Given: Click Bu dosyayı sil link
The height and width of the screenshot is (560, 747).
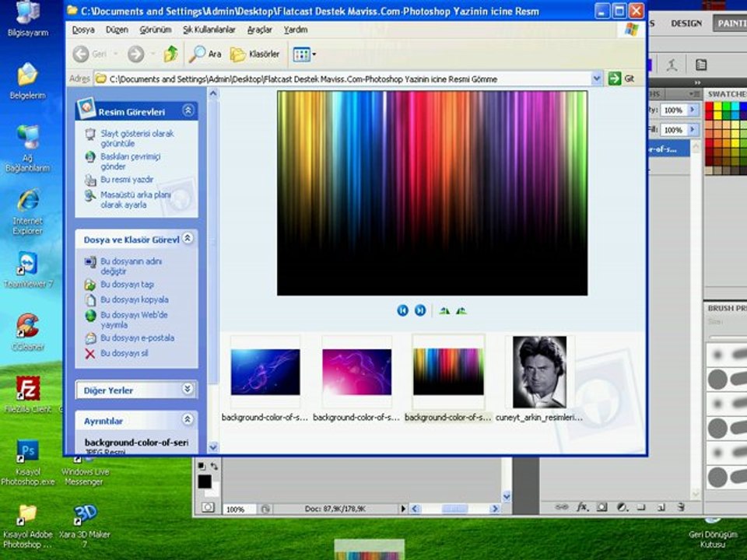Looking at the screenshot, I should coord(124,353).
